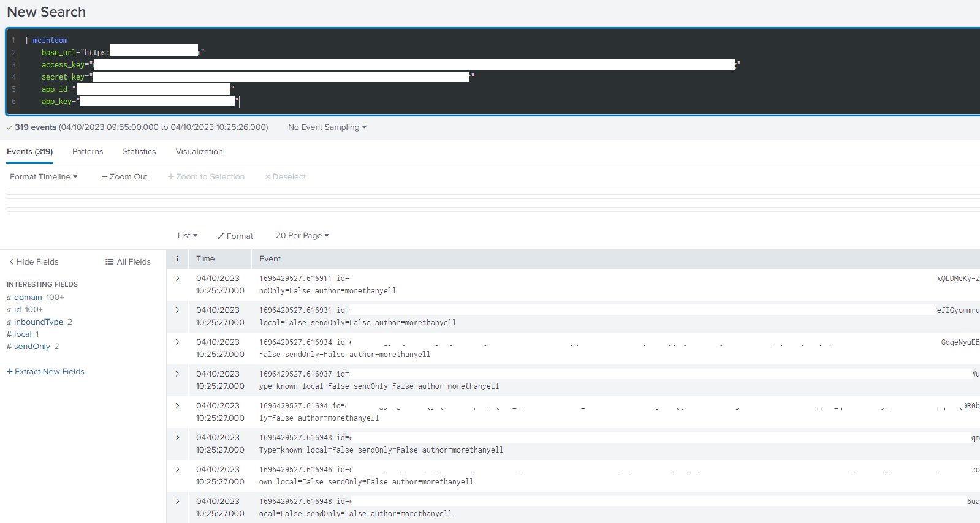Click the secret_key line in the editor
980x523 pixels.
(x=258, y=77)
